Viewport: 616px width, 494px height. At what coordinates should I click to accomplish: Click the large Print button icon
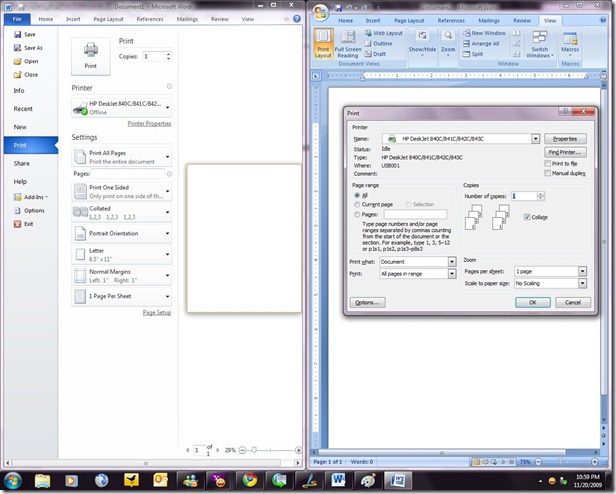pyautogui.click(x=91, y=55)
